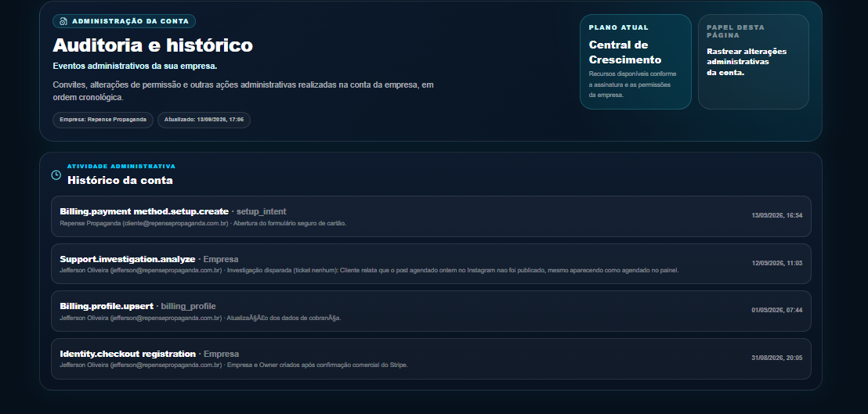Click the 12/09/2026, 11:03 timestamp
868x414 pixels.
(x=776, y=263)
